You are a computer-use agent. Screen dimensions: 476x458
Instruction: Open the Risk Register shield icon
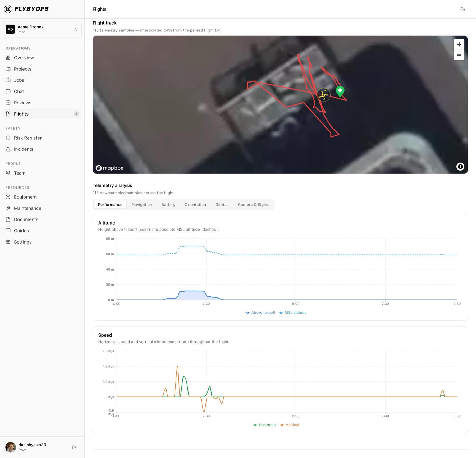pyautogui.click(x=8, y=138)
